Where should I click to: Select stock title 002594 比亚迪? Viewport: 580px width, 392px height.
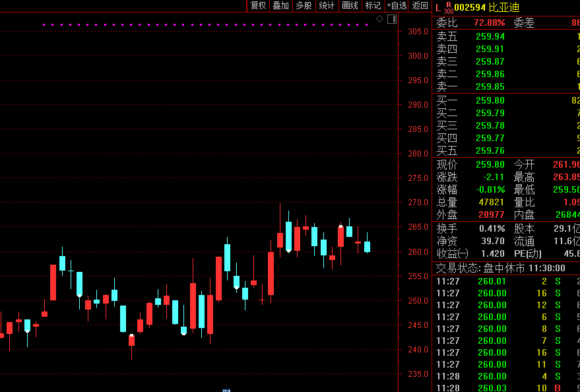(x=487, y=8)
